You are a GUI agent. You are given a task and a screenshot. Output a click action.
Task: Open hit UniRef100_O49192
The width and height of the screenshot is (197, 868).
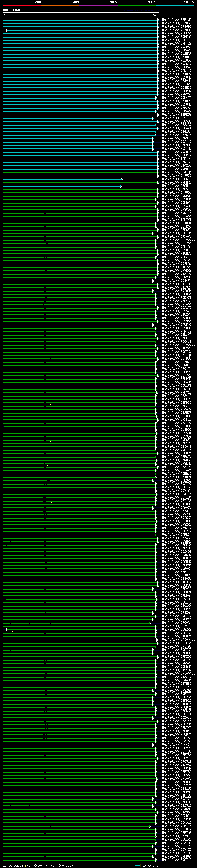tap(177, 670)
